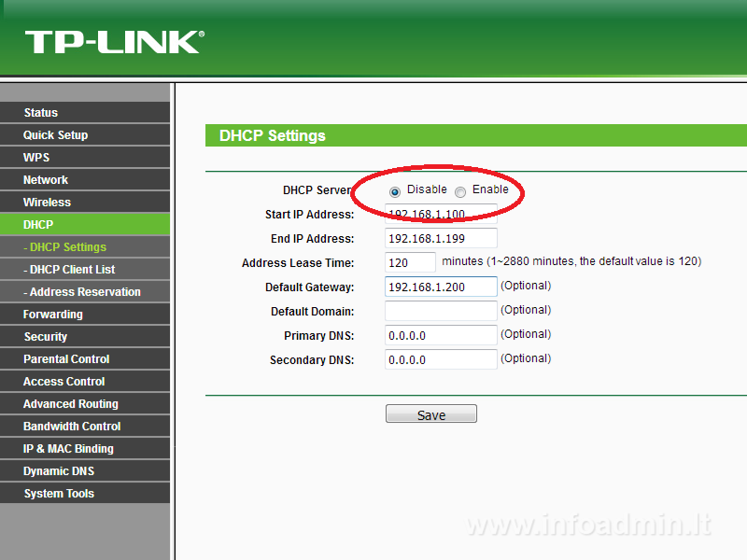
Task: Open Parental Control in the sidebar
Action: [x=85, y=358]
